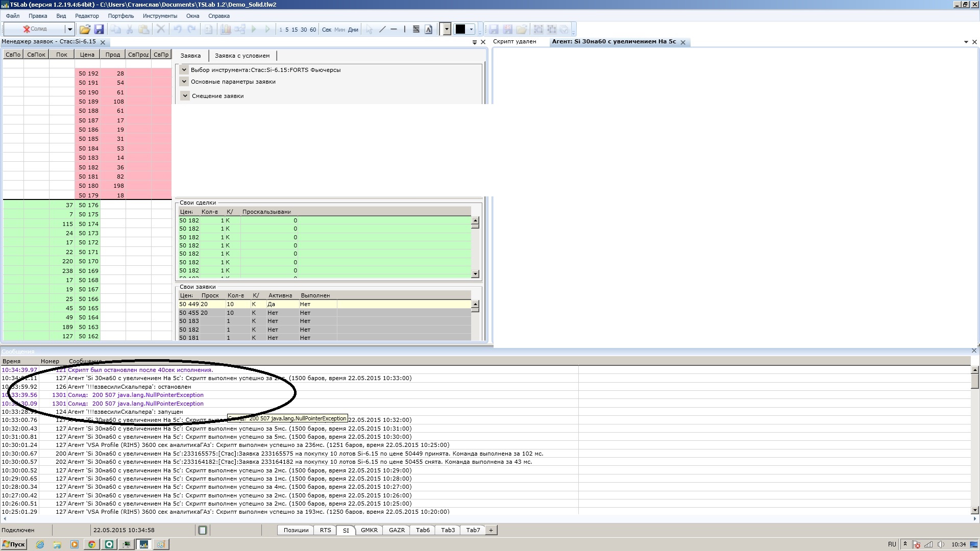Switch to 'Заявка с условием' tab
The width and height of the screenshot is (980, 551).
tap(242, 56)
